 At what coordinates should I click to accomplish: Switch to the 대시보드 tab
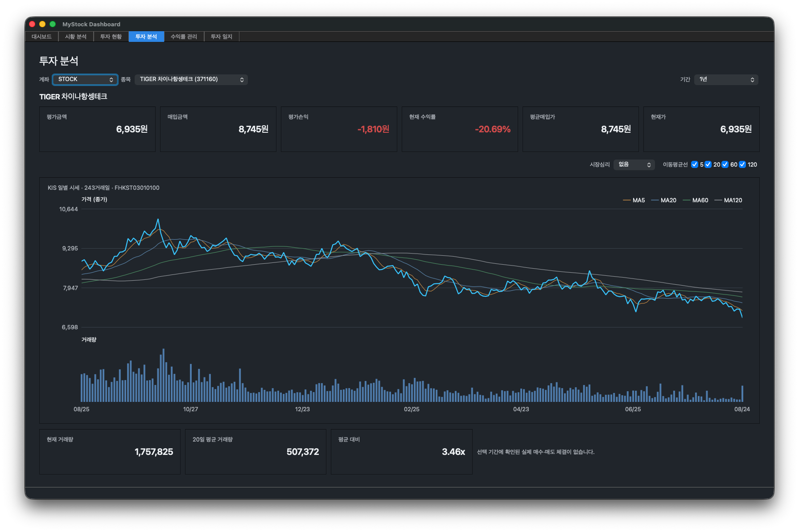pyautogui.click(x=41, y=37)
